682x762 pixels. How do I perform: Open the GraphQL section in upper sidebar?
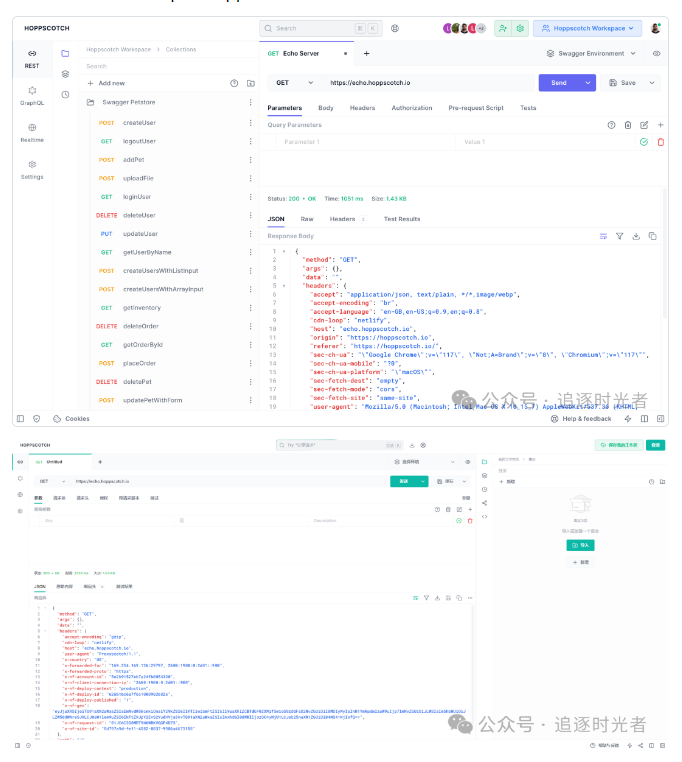[x=32, y=96]
